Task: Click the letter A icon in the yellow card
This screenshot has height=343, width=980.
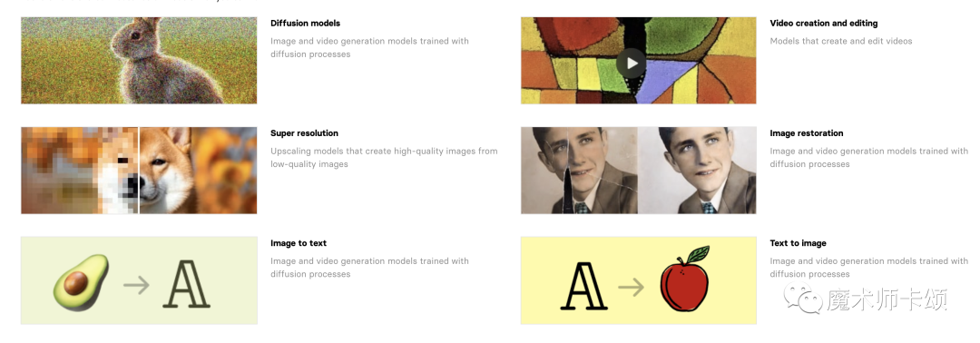Action: point(583,287)
